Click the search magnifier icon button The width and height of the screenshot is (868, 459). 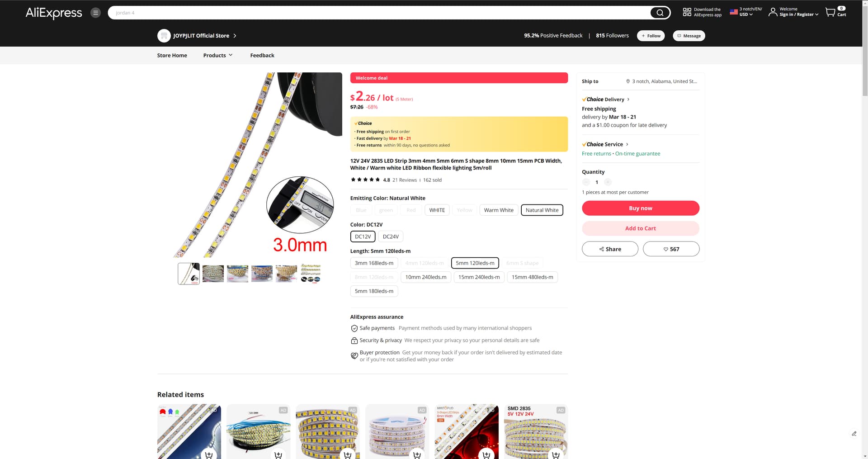point(660,13)
